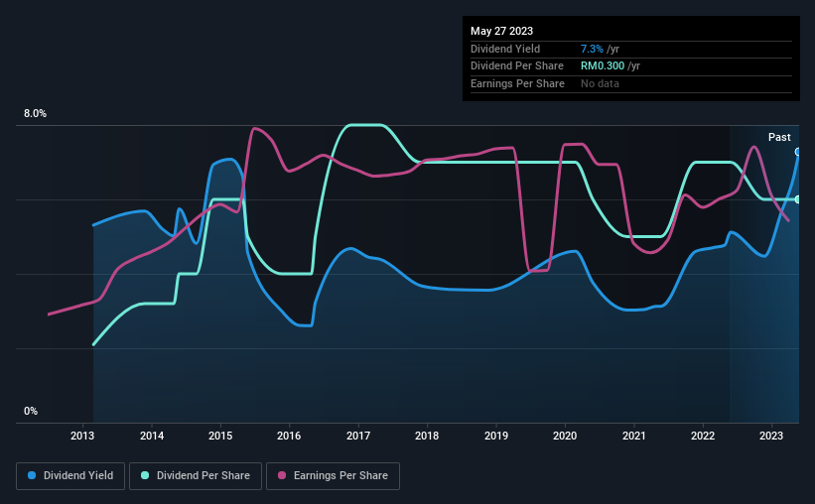Select the 2017 x-axis year label

coord(358,436)
